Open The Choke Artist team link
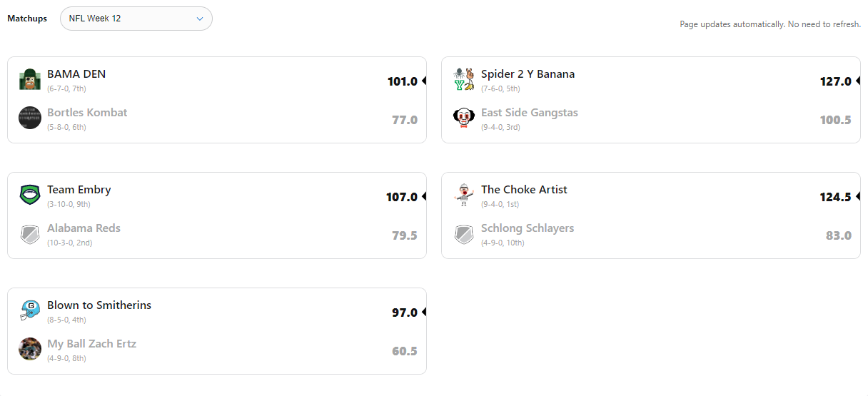 click(524, 190)
